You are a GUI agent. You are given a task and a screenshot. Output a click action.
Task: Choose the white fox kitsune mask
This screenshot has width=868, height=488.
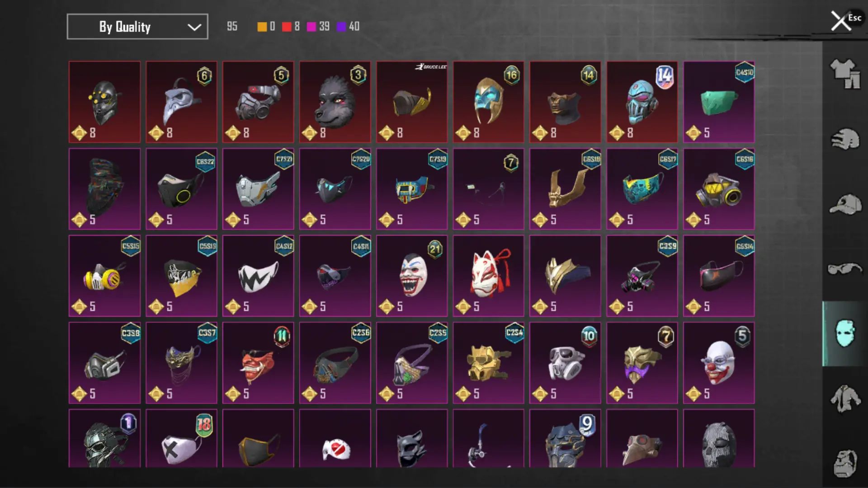pyautogui.click(x=489, y=276)
